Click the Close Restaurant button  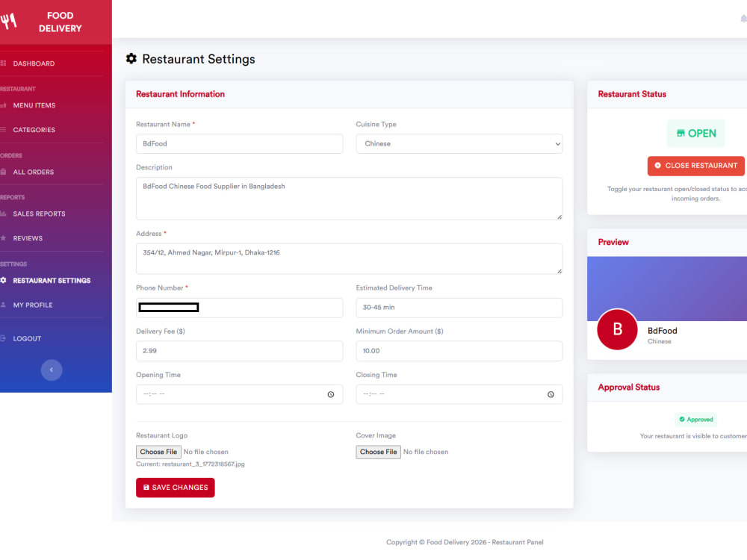click(x=696, y=166)
